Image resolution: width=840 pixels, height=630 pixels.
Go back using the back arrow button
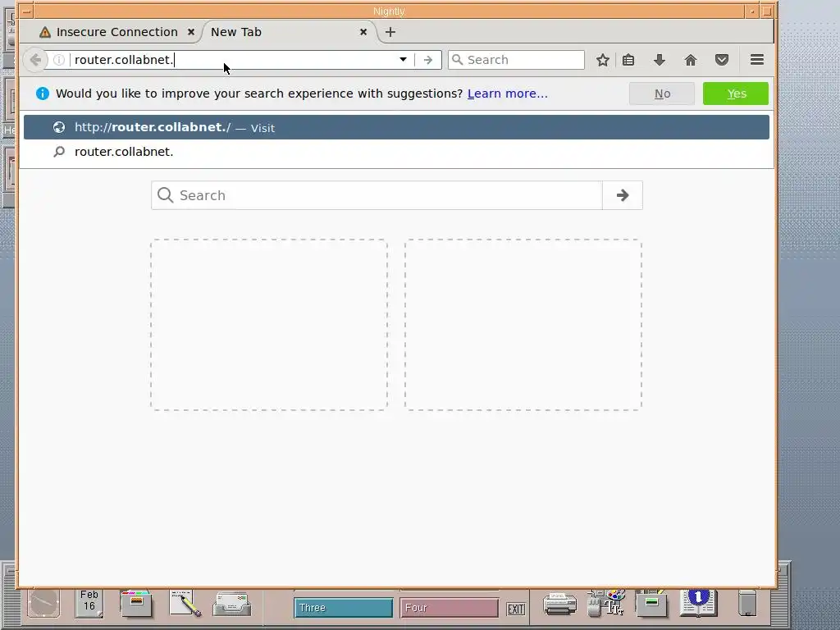point(35,59)
